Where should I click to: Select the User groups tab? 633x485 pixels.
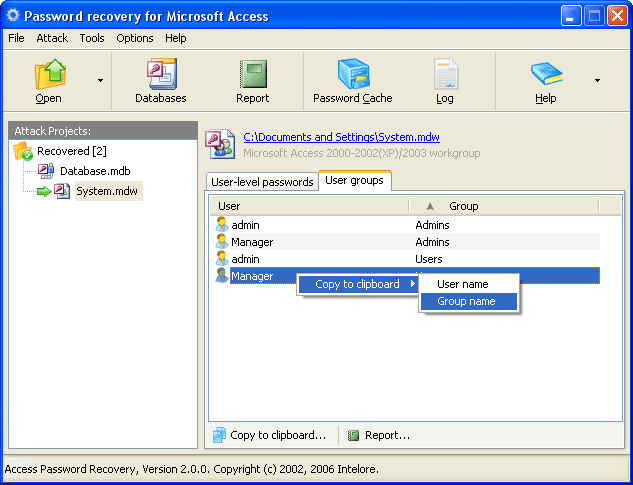(354, 180)
